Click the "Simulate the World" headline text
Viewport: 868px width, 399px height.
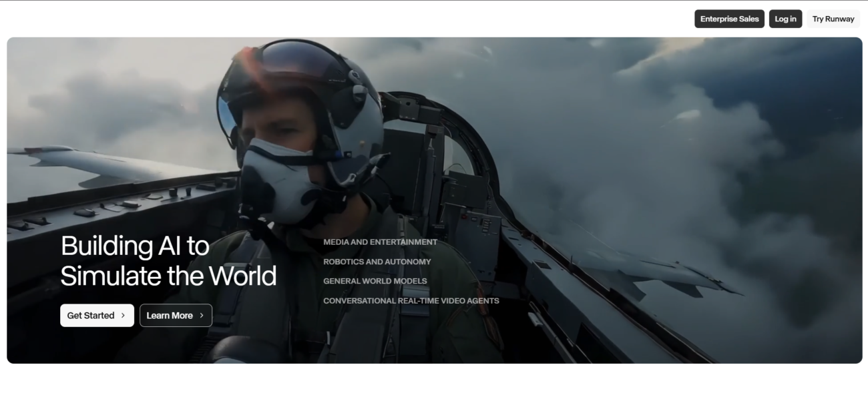pyautogui.click(x=168, y=276)
